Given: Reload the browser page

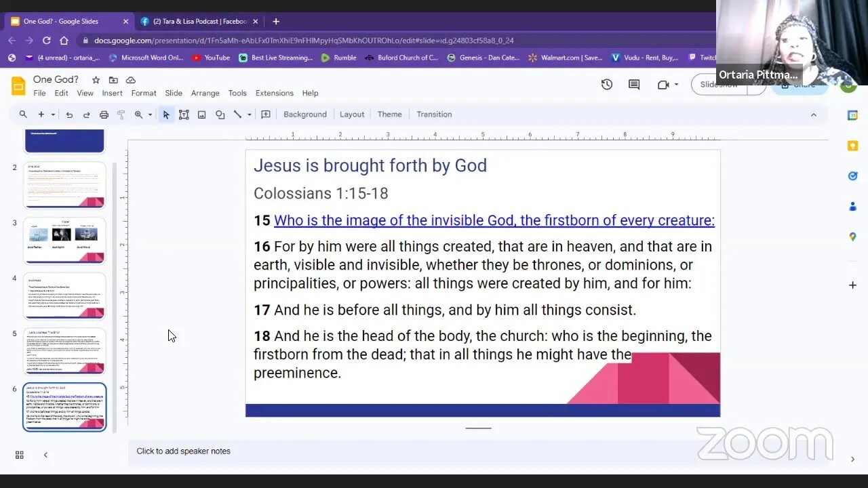Looking at the screenshot, I should (47, 41).
